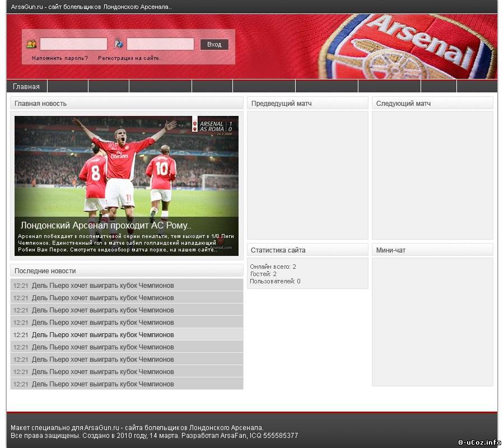
Task: Focus the username input field
Action: click(73, 44)
